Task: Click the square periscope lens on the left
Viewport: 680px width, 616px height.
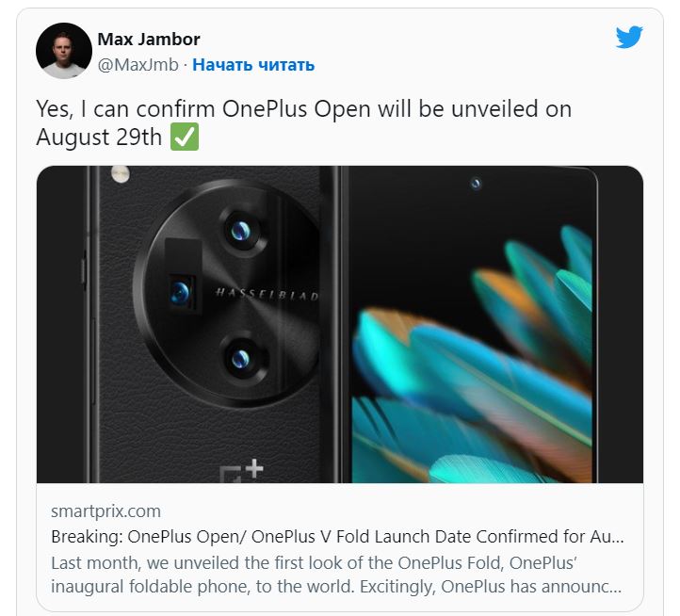Action: coord(181,291)
